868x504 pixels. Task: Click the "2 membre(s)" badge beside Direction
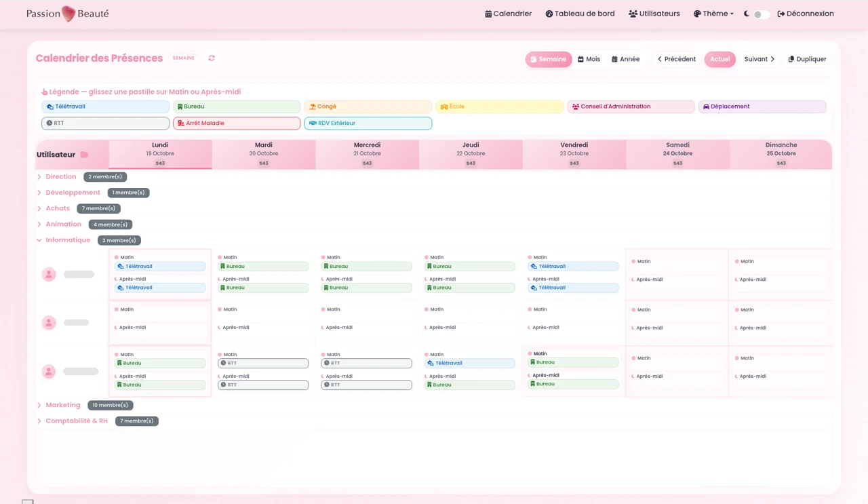(x=105, y=177)
